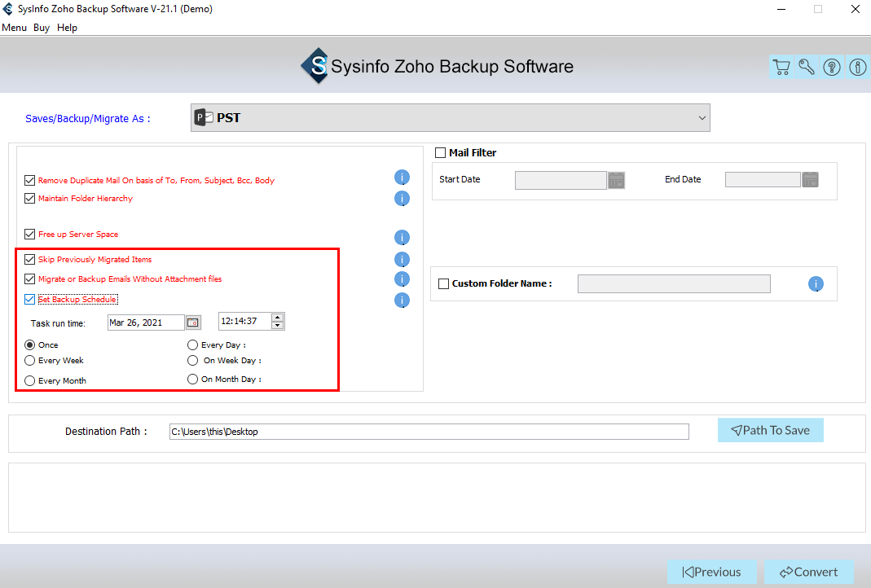Click the Task run time date field
Screen dimensions: 871x588
coord(146,323)
